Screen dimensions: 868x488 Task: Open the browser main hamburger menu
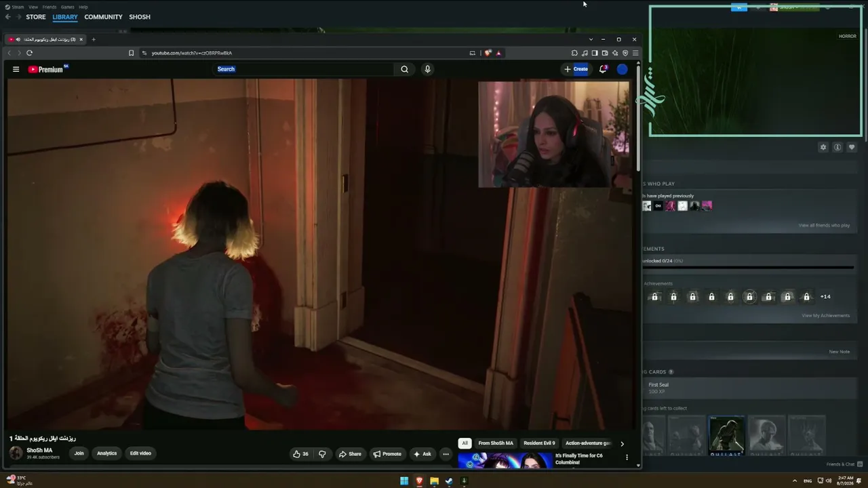[635, 53]
